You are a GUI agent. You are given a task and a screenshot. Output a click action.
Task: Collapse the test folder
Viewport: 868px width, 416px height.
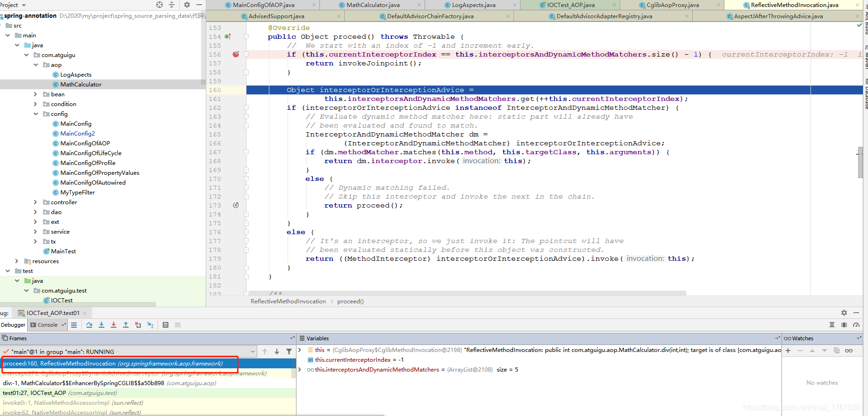coord(7,271)
